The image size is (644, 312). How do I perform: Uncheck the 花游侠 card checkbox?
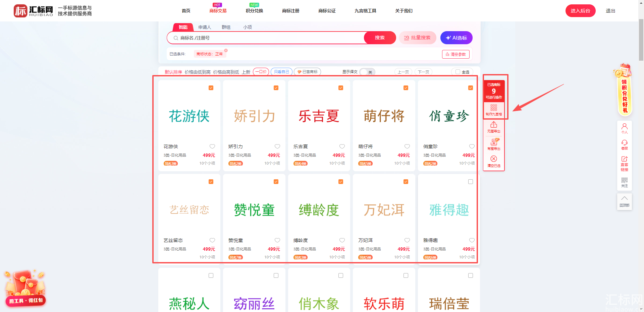click(211, 88)
